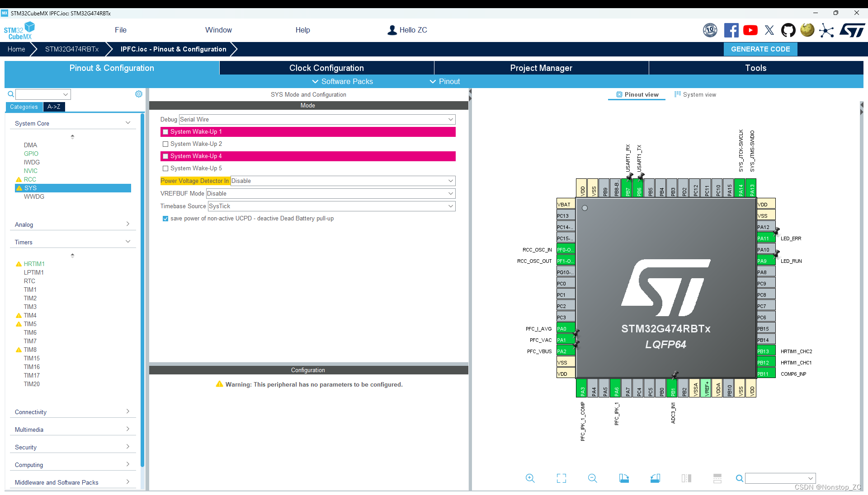This screenshot has height=495, width=868.
Task: Navigate to Home via breadcrumb link
Action: [16, 49]
